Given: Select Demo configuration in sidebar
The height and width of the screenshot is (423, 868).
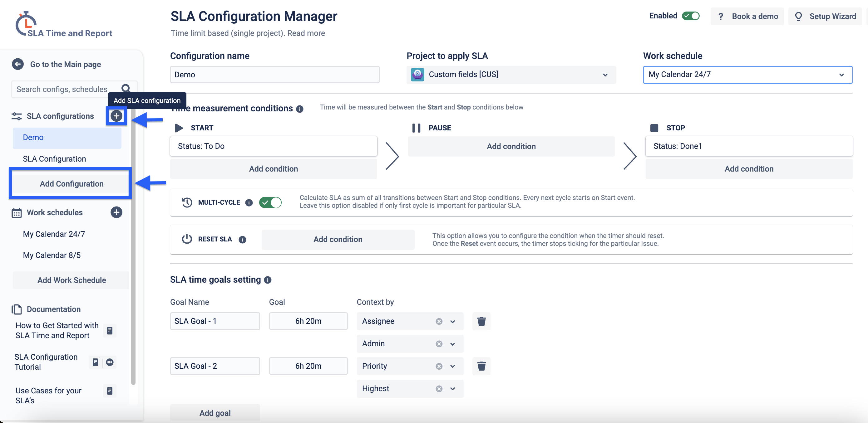Looking at the screenshot, I should click(x=33, y=137).
